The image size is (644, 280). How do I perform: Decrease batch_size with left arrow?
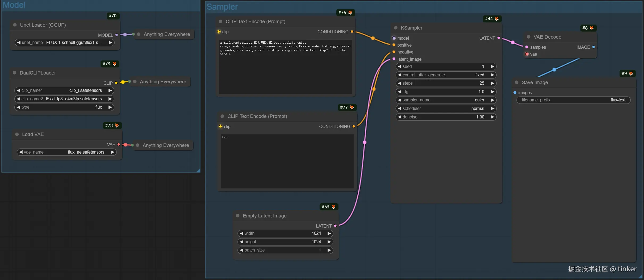point(241,250)
